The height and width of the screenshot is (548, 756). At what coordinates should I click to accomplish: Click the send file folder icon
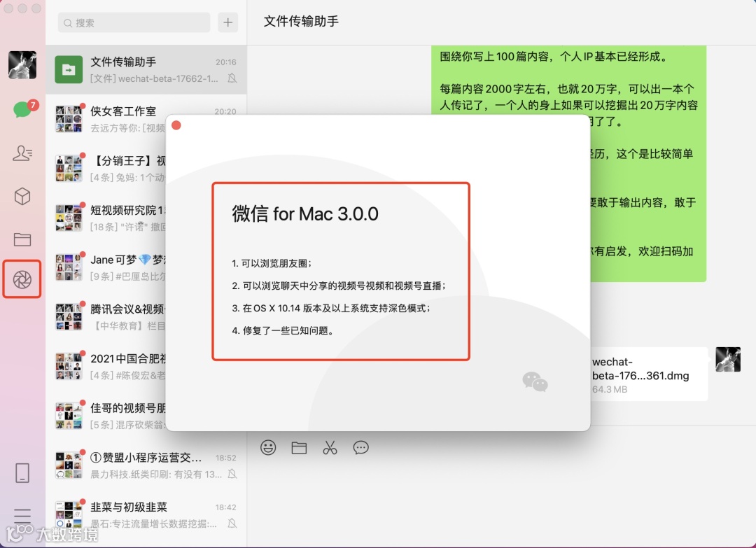coord(299,448)
